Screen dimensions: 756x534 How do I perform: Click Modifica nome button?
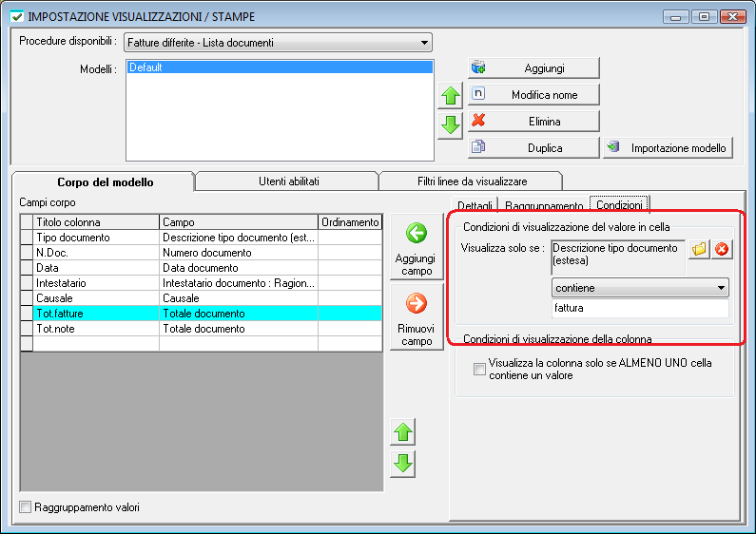[x=533, y=94]
